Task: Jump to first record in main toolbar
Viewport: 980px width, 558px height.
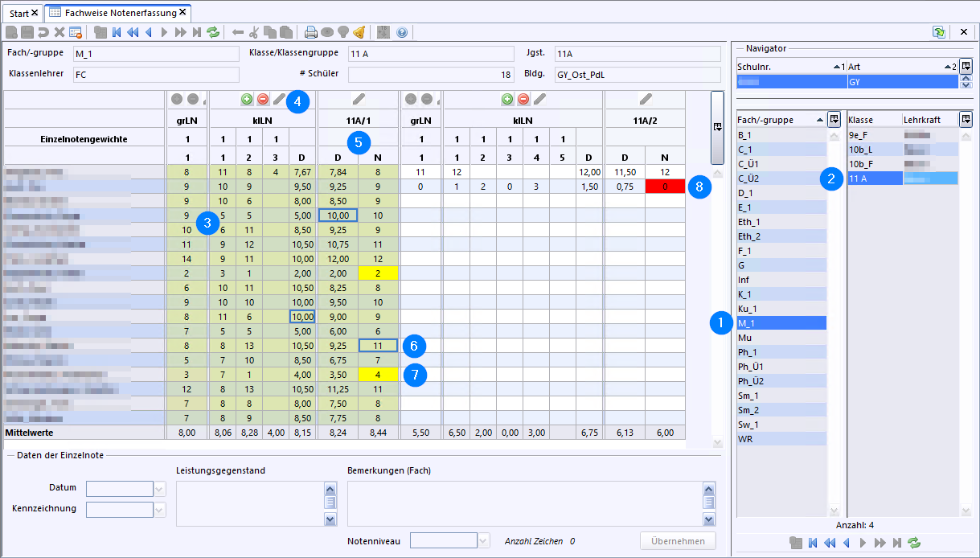Action: pos(117,32)
